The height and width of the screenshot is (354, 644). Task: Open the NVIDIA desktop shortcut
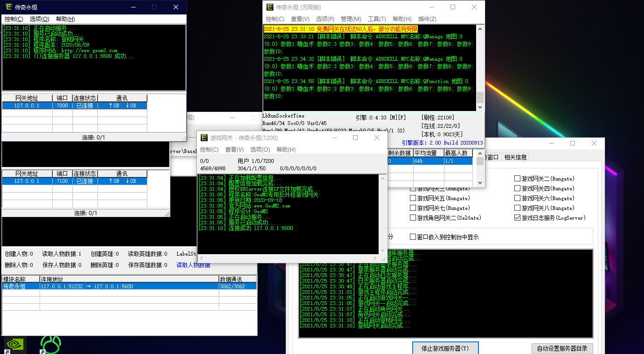pos(15,345)
